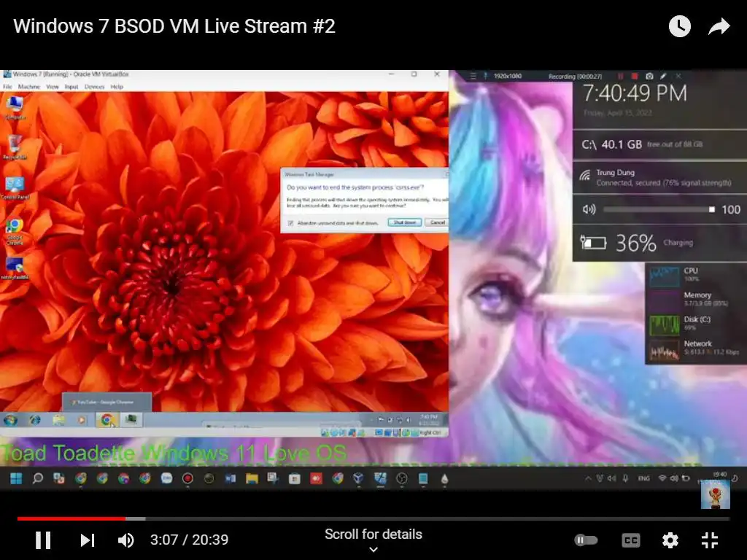Pause recording on recorder toolbar
747x560 pixels.
(620, 76)
